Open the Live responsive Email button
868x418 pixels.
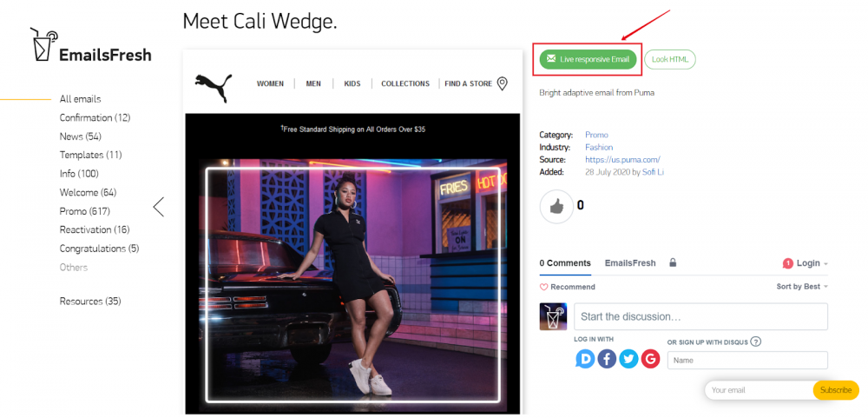coord(588,59)
